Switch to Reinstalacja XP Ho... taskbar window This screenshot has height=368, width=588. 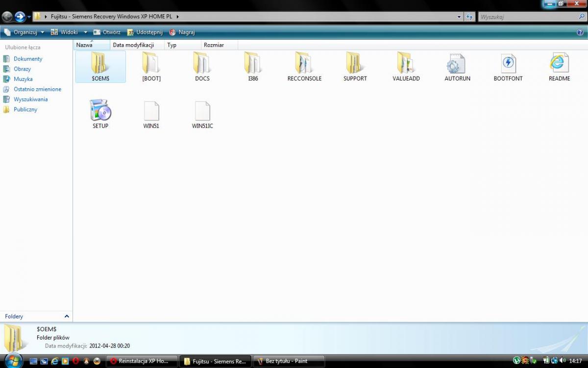tap(142, 361)
